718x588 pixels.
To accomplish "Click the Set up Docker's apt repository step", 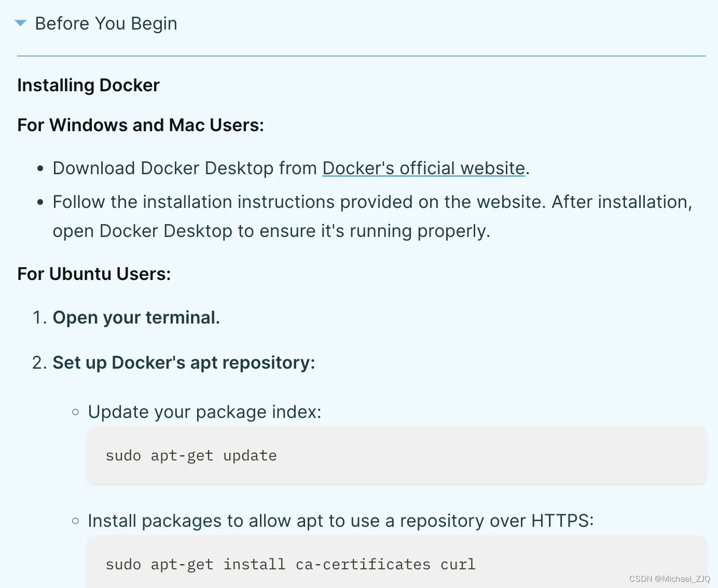I will pyautogui.click(x=184, y=362).
